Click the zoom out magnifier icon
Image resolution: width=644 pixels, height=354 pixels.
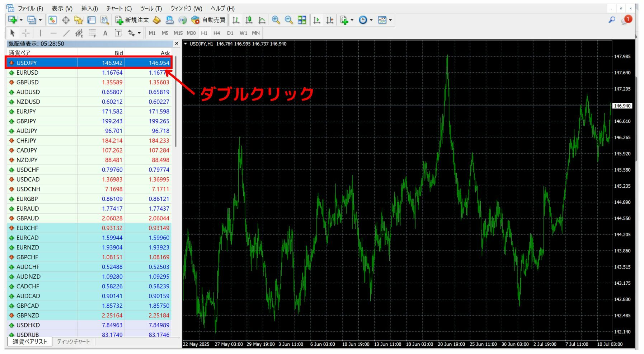pos(288,20)
